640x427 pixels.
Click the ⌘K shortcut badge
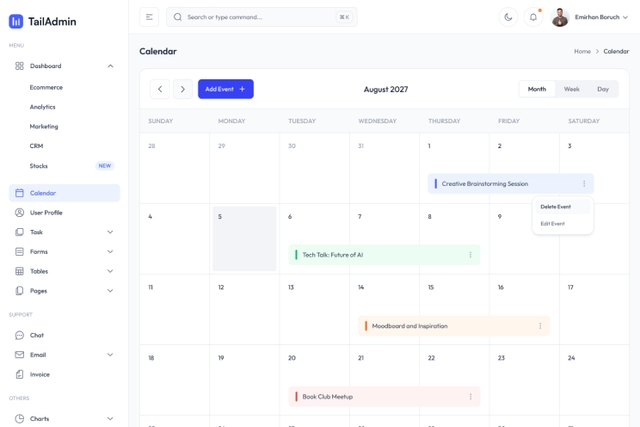(344, 17)
